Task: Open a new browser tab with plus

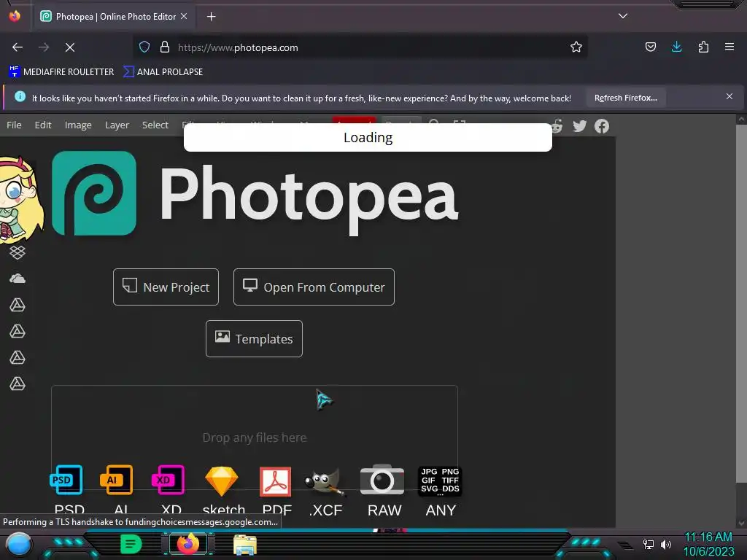Action: 211,17
